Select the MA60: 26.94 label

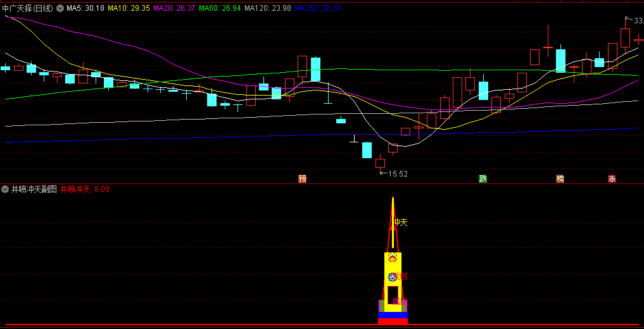point(219,8)
